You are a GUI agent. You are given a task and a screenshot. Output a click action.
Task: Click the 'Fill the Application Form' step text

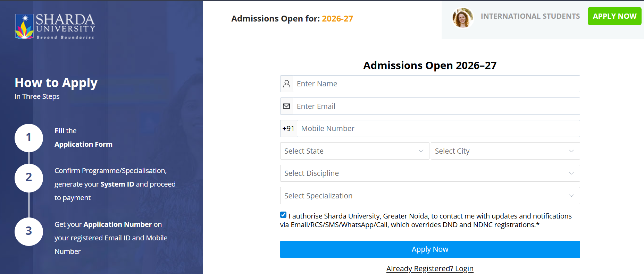(x=83, y=137)
